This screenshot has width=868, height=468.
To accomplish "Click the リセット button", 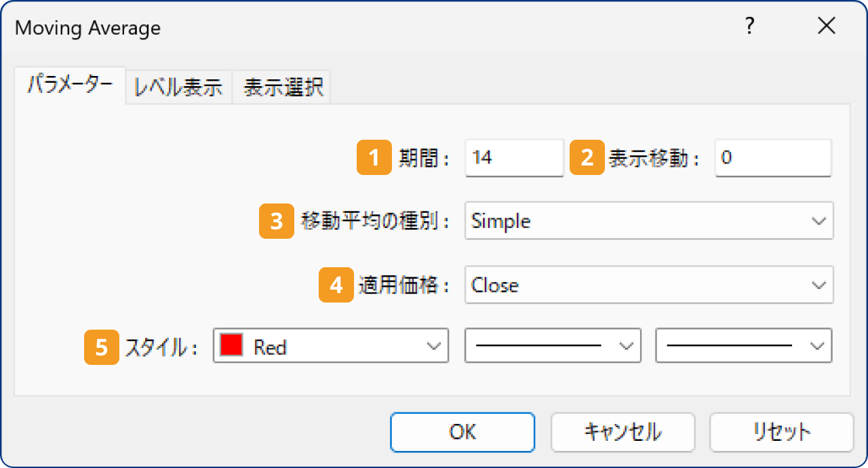I will point(781,432).
